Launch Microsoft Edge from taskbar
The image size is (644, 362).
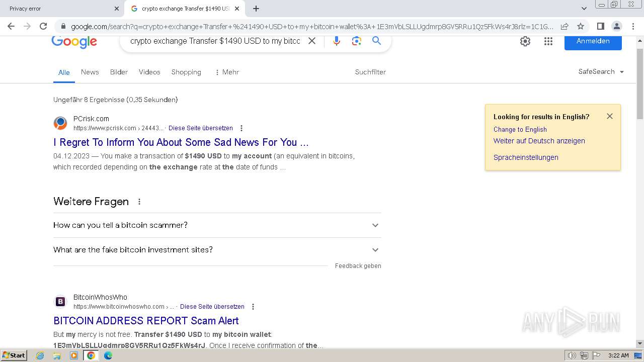pos(108,355)
